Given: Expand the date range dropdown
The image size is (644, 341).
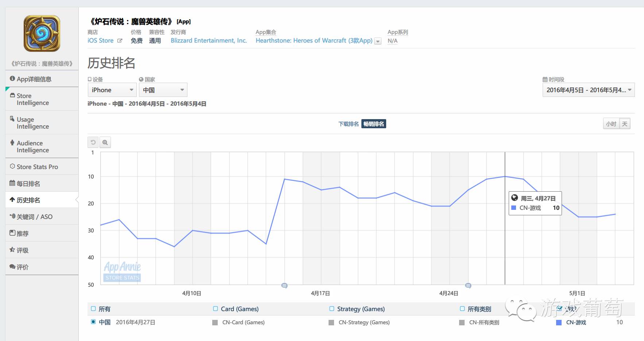Looking at the screenshot, I should point(588,90).
